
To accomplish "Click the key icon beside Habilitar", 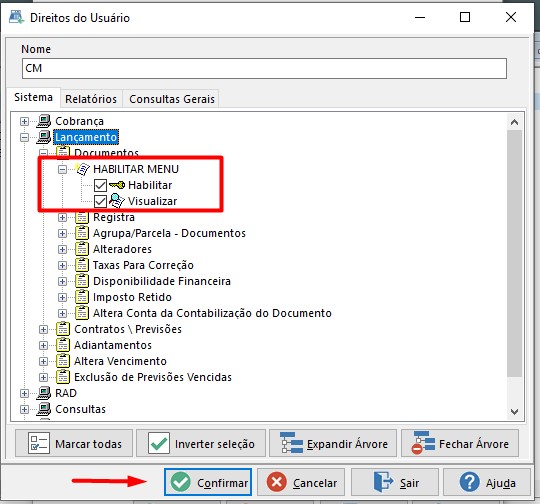I will [117, 185].
